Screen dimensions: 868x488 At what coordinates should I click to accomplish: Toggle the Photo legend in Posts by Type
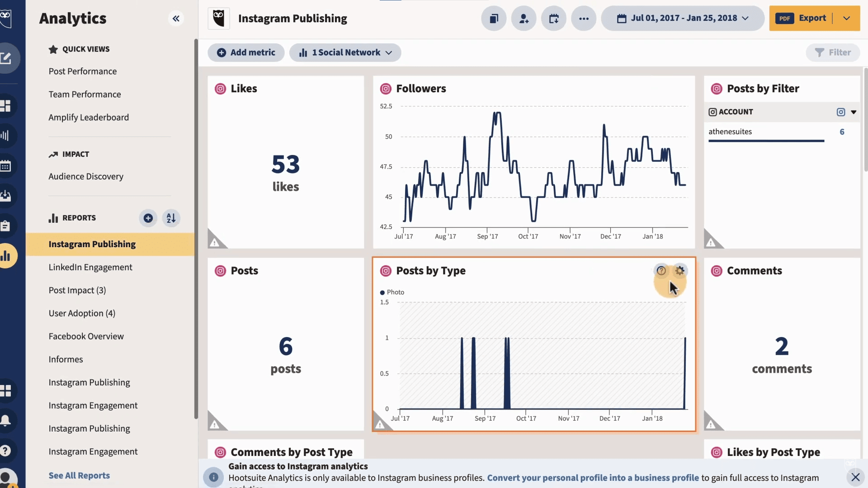[392, 292]
